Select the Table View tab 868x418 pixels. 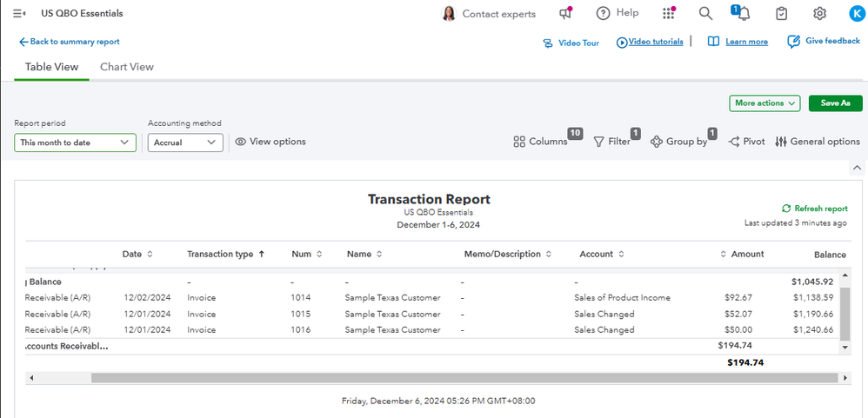tap(51, 67)
